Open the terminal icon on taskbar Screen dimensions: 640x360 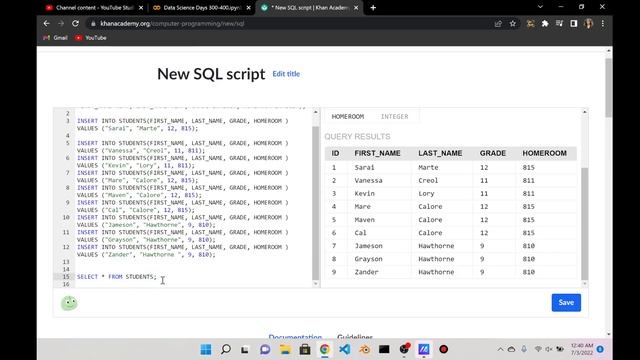pyautogui.click(x=384, y=349)
